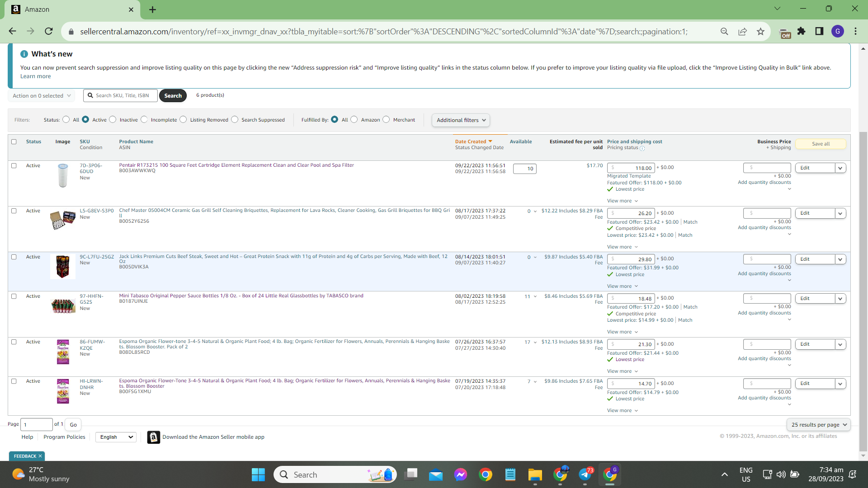Select the Mini Tabasco row checkbox
This screenshot has width=868, height=488.
click(x=14, y=296)
